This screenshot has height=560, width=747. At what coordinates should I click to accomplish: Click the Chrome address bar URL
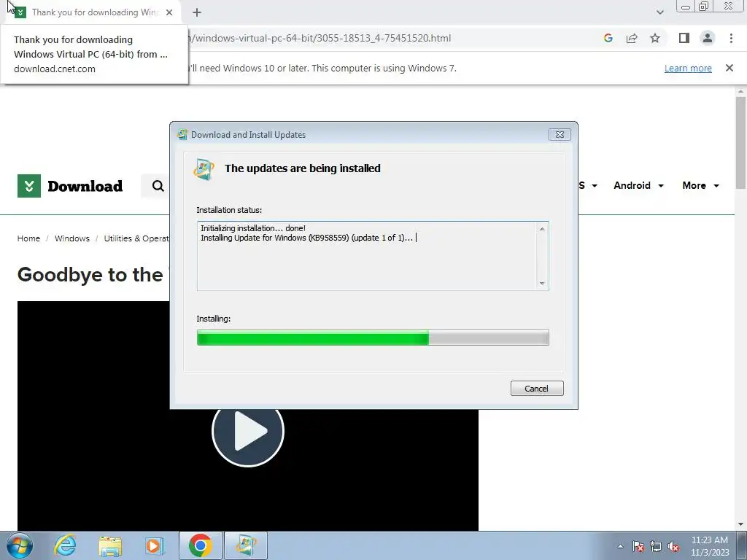pos(320,38)
